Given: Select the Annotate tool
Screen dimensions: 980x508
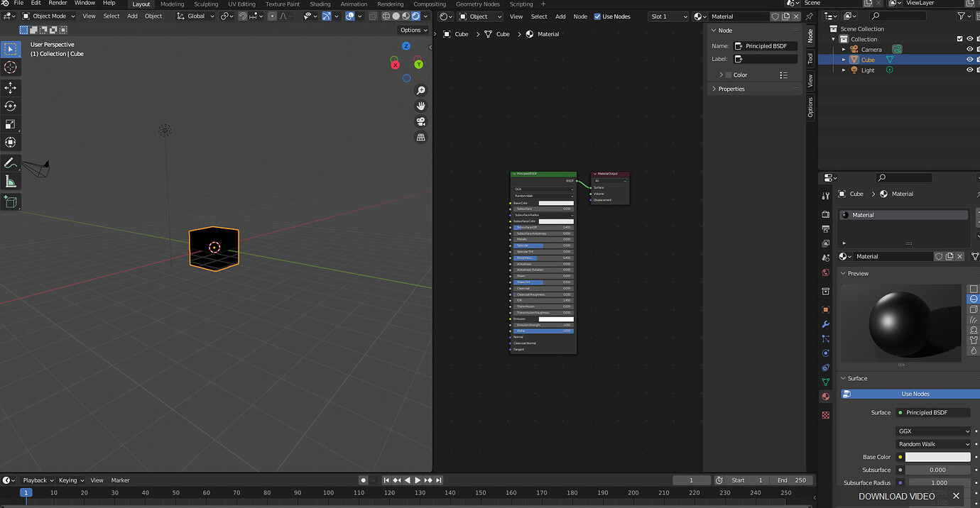Looking at the screenshot, I should pyautogui.click(x=10, y=163).
